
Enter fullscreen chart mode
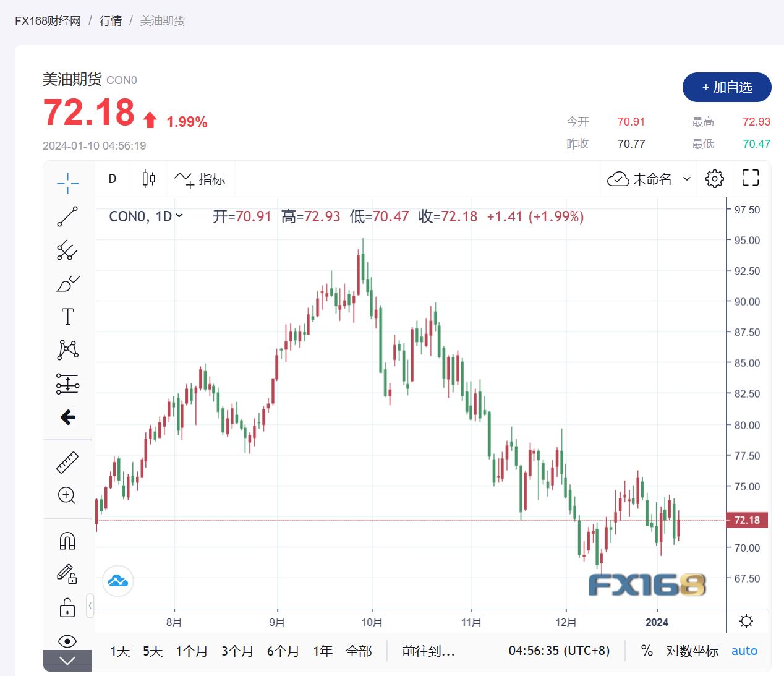[x=750, y=178]
